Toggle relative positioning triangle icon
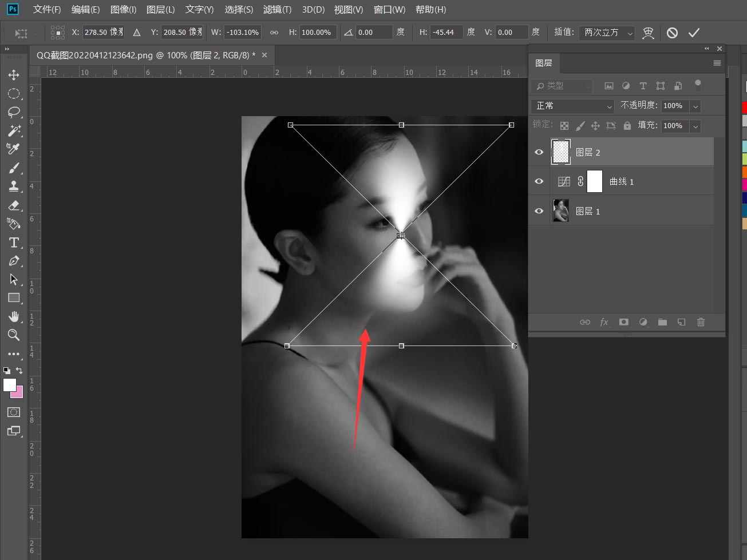Screen dimensions: 747x560 [x=137, y=33]
